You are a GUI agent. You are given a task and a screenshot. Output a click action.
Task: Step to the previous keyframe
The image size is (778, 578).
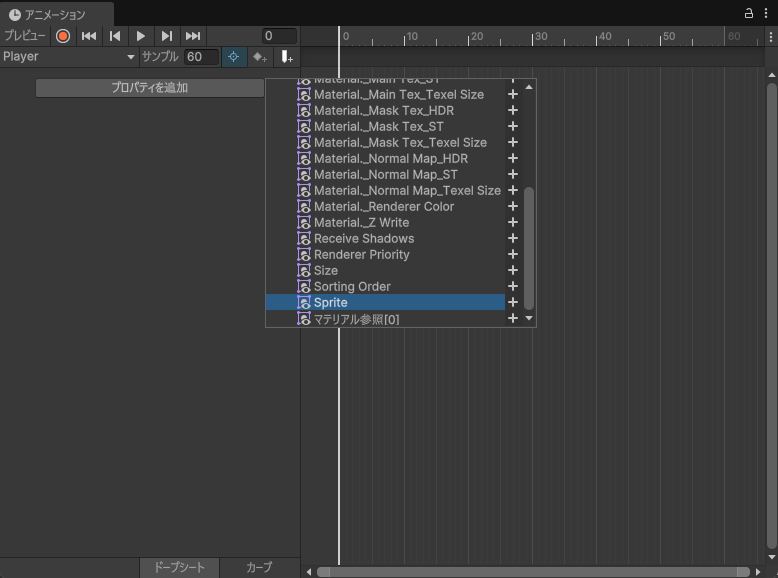click(115, 36)
